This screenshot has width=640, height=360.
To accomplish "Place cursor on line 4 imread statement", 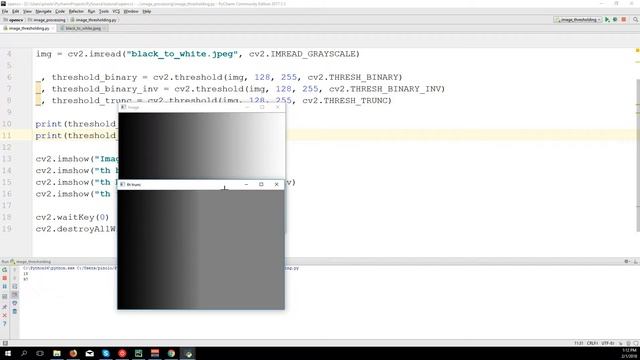I will [x=198, y=54].
